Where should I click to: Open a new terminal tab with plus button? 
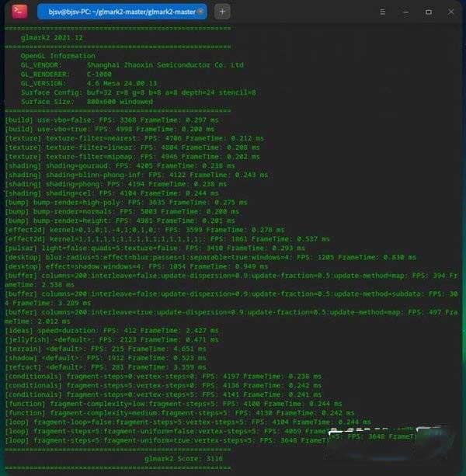[x=222, y=12]
